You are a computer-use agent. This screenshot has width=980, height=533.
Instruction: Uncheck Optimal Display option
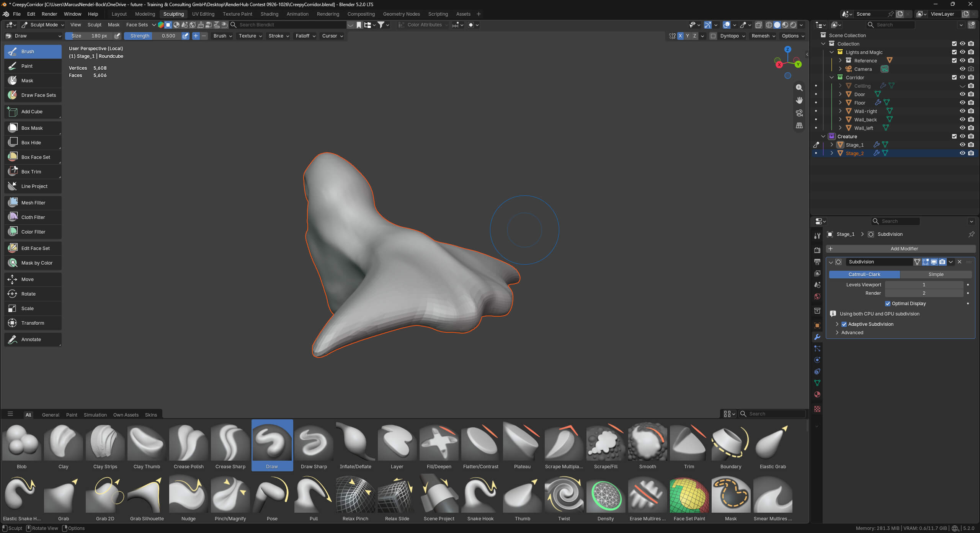(x=888, y=304)
